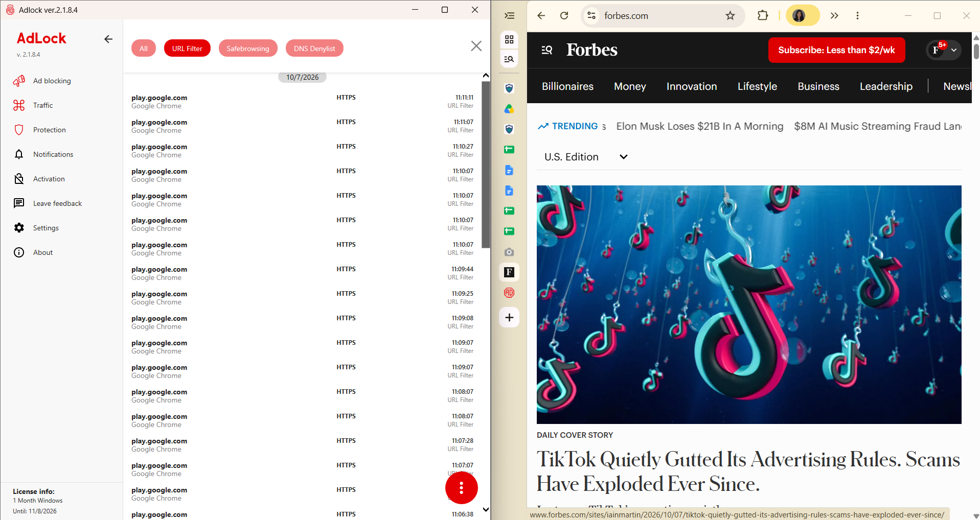Open the tab groups grid icon in browser sidebar
The image size is (980, 520).
509,39
